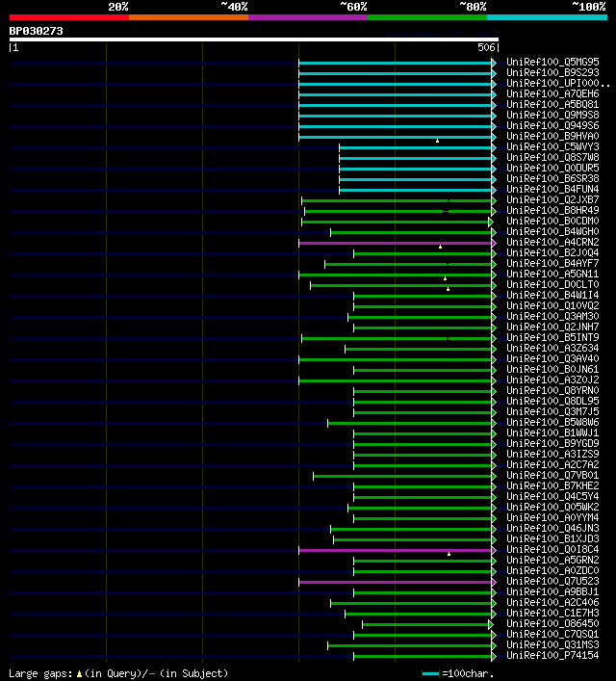Select the UniRef100_Q3AM30 label

point(552,316)
